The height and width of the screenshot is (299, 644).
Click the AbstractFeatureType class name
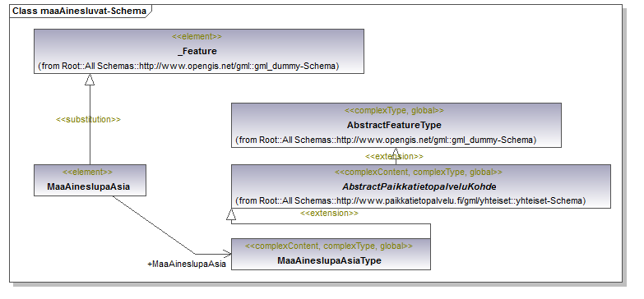tap(394, 125)
